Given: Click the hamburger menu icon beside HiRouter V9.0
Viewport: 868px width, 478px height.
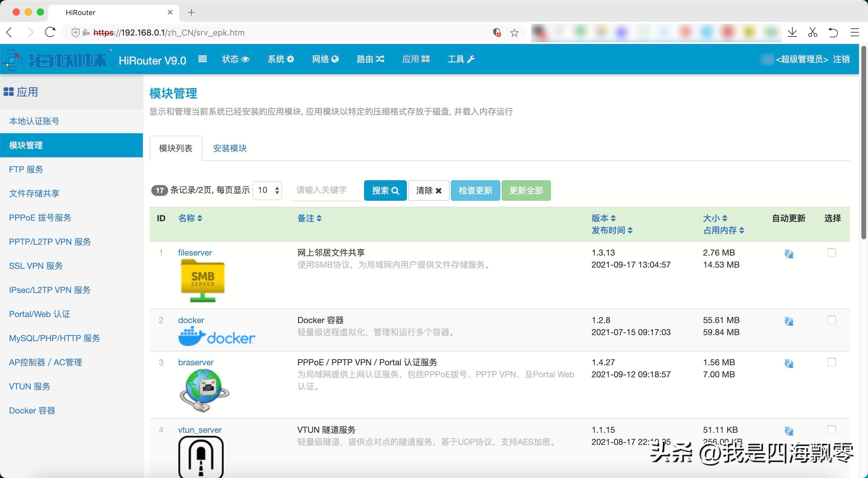Looking at the screenshot, I should tap(202, 59).
